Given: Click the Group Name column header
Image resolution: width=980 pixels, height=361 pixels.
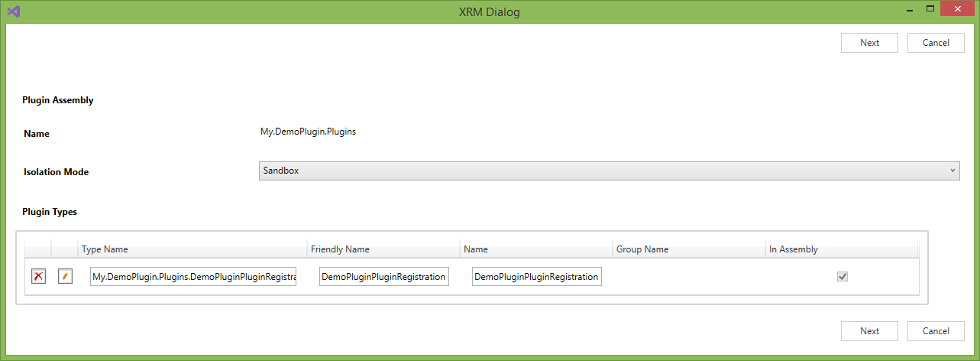Looking at the screenshot, I should 688,249.
